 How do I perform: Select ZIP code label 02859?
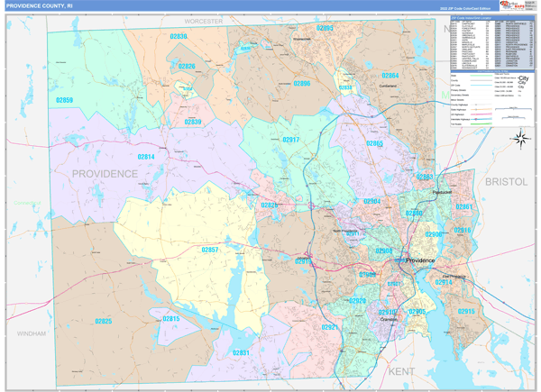point(64,100)
